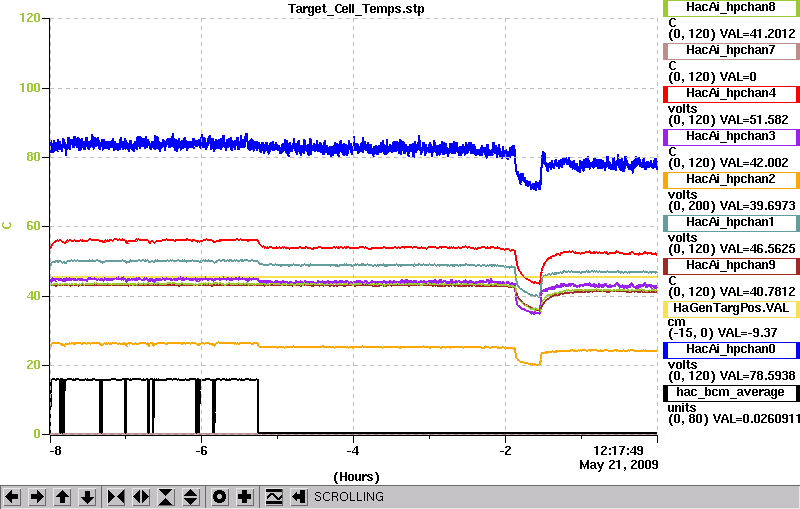Click the circle auto-scale icon

pyautogui.click(x=220, y=496)
